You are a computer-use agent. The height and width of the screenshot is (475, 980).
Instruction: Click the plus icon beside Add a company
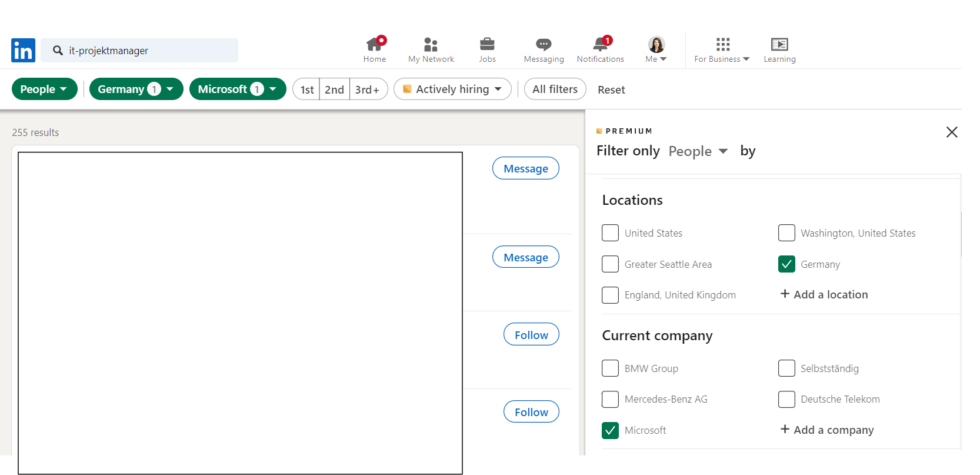click(785, 429)
